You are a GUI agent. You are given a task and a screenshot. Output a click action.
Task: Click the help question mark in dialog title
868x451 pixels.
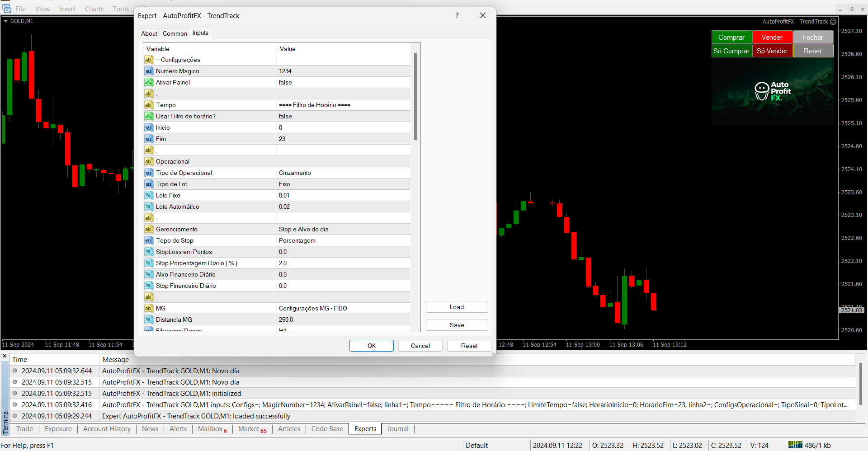coord(457,16)
